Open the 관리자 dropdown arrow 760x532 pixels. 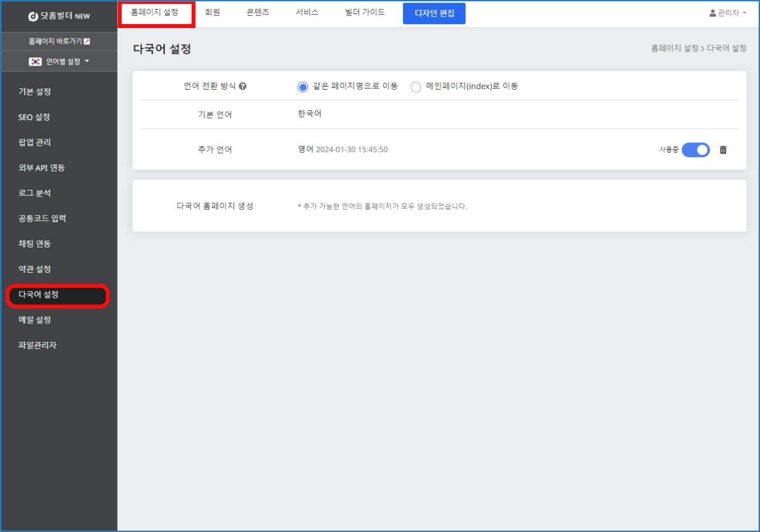pyautogui.click(x=744, y=13)
